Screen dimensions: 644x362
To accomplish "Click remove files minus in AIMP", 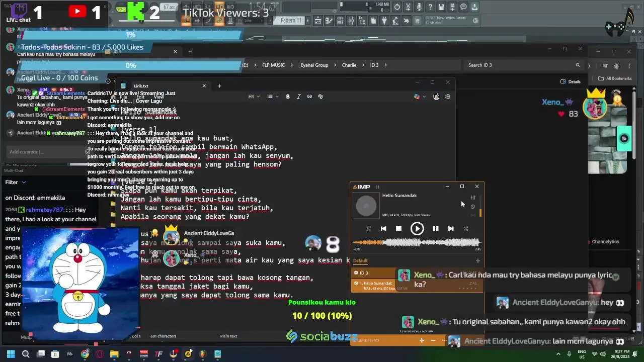I will pos(433,340).
